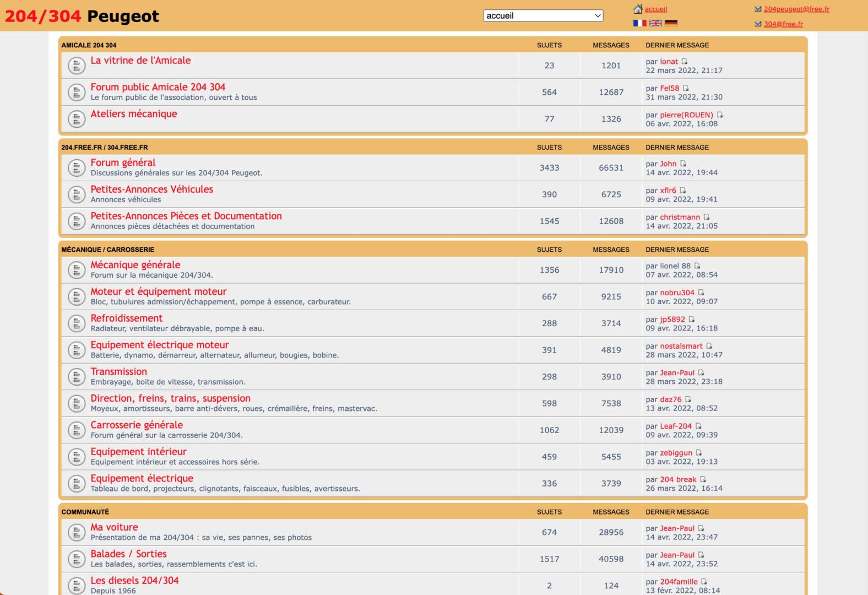Switch language with the French flag
868x595 pixels.
coord(639,23)
